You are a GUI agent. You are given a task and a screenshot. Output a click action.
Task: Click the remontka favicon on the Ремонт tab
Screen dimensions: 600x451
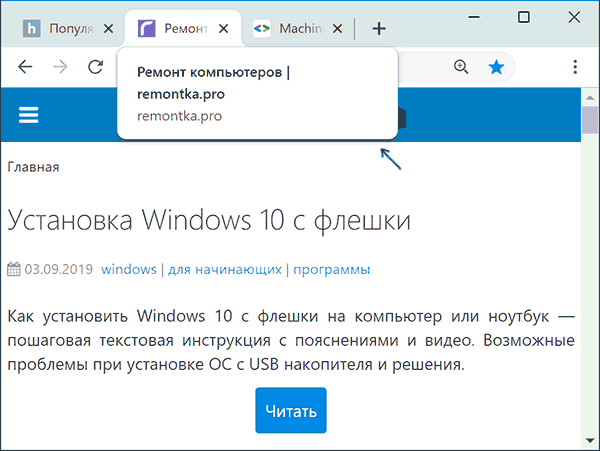pyautogui.click(x=147, y=29)
